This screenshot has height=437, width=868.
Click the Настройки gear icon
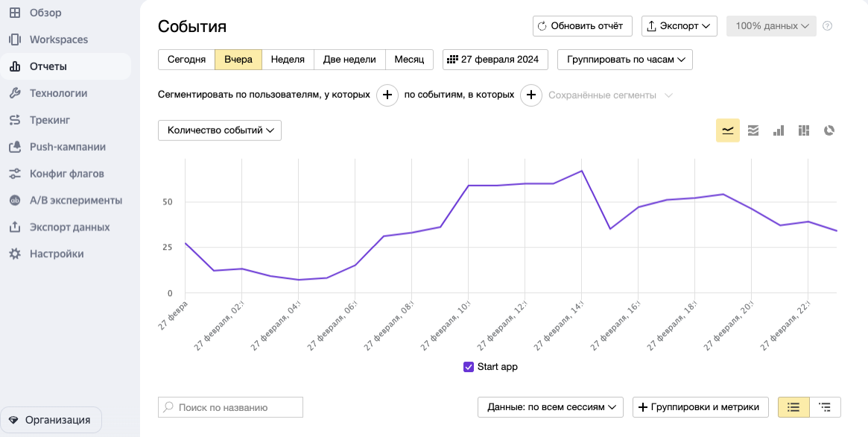[x=15, y=254]
